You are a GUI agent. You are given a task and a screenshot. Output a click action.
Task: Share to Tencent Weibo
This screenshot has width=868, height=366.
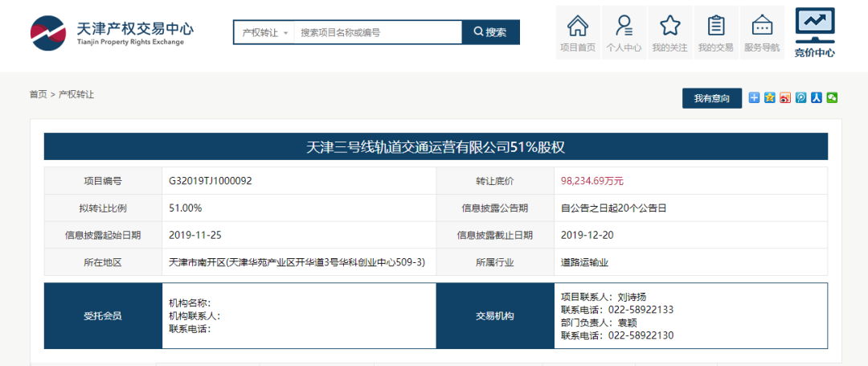[800, 97]
